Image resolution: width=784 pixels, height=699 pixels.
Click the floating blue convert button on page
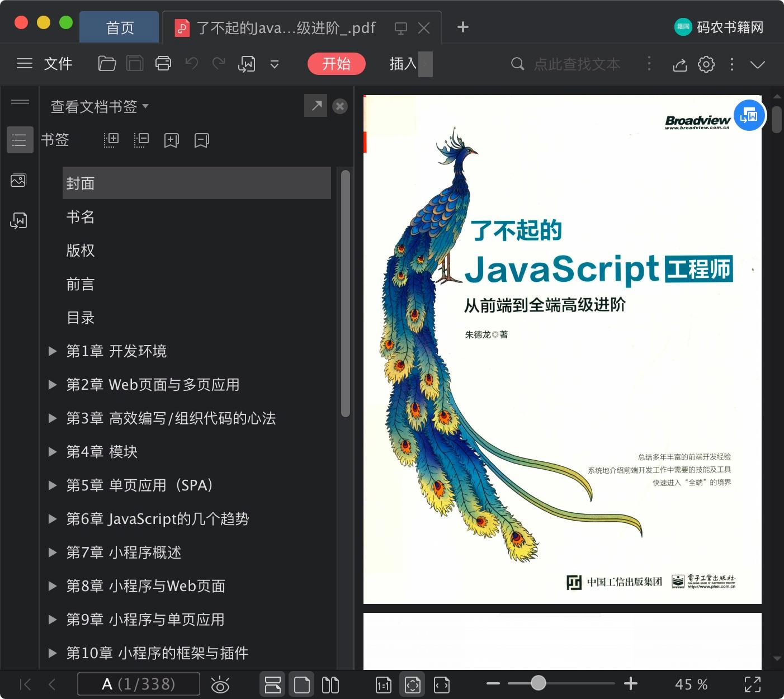[749, 116]
